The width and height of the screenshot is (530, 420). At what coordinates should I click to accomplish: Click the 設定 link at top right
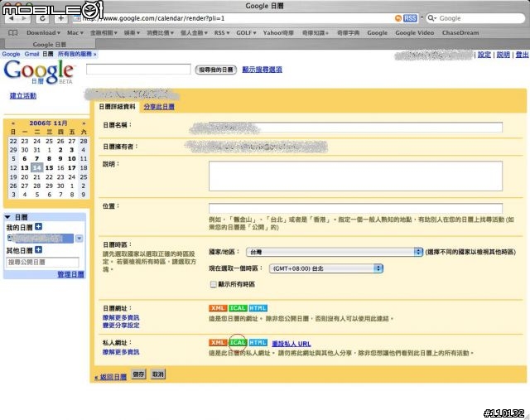[484, 55]
